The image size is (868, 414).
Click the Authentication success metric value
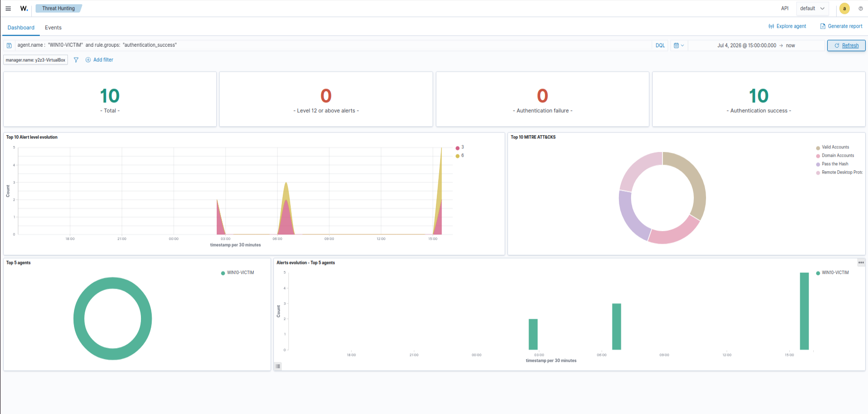coord(759,96)
